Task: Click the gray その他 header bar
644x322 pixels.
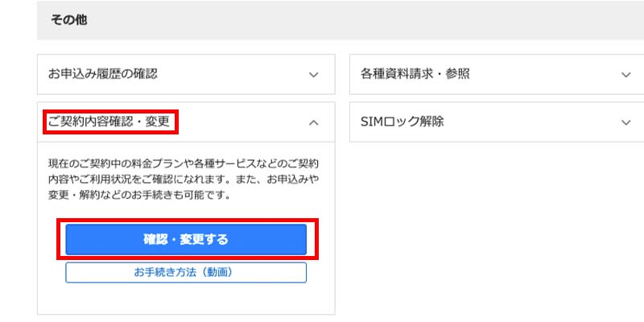Action: pyautogui.click(x=341, y=20)
